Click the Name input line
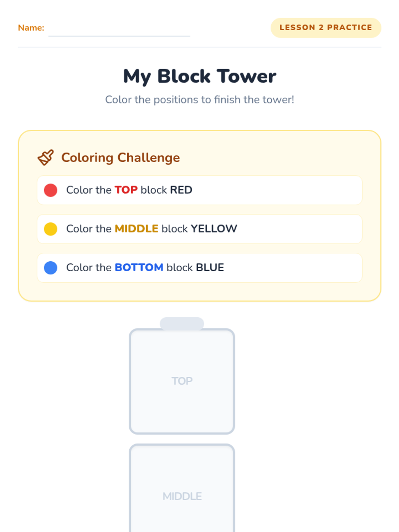Viewport: 399px width, 532px height. point(119,30)
